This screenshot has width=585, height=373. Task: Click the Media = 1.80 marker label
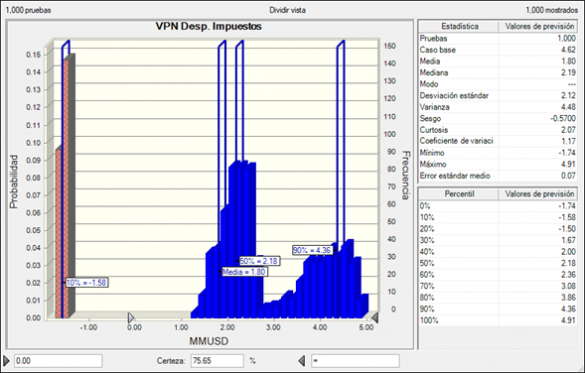244,272
